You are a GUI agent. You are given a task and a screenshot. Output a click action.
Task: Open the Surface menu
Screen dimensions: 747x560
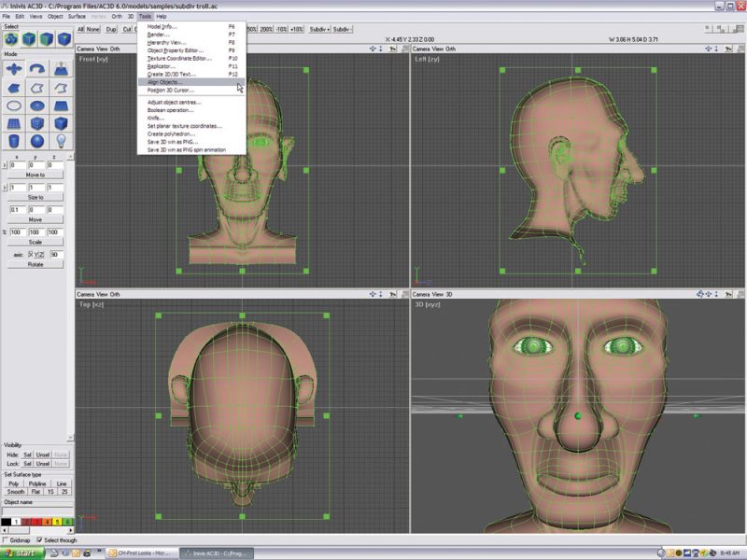(x=77, y=17)
